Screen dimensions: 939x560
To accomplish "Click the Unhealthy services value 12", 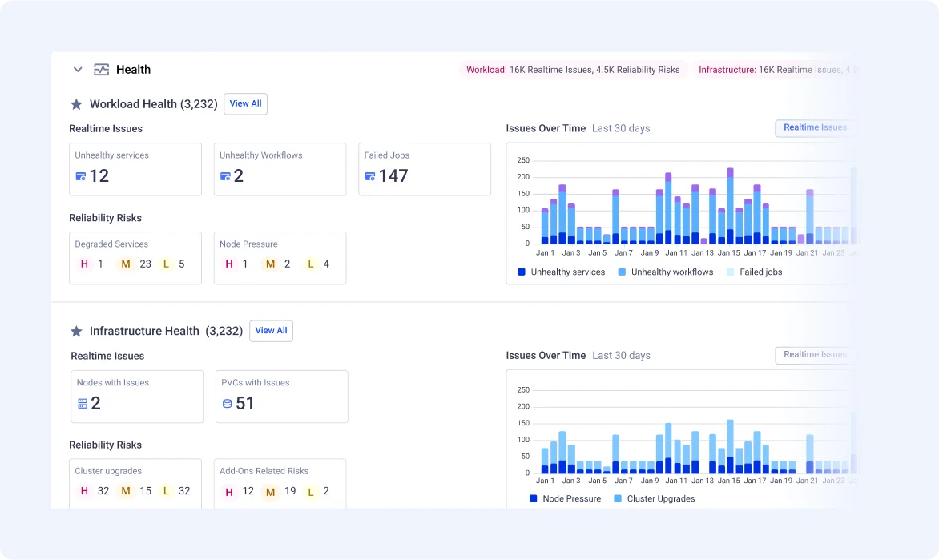I will pos(99,176).
